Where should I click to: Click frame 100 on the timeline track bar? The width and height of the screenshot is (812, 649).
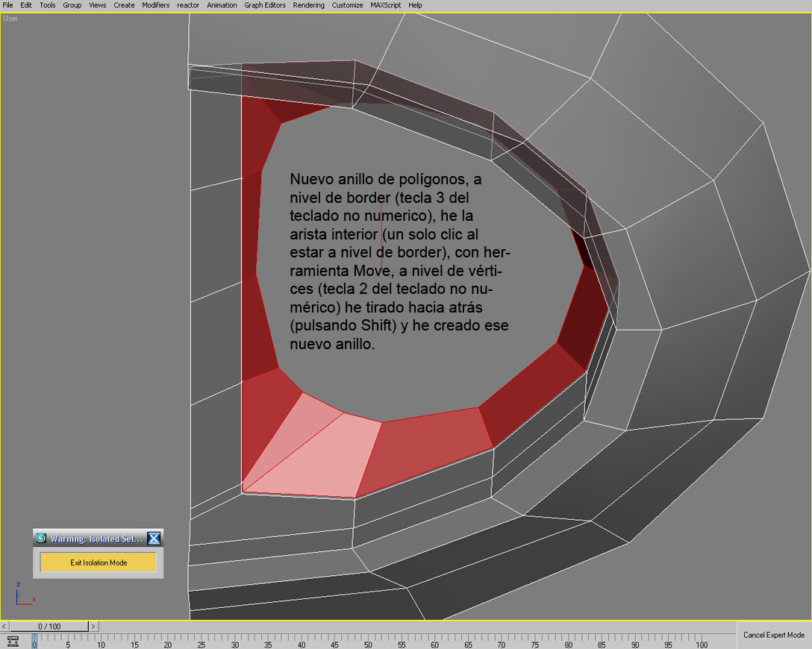pos(702,645)
